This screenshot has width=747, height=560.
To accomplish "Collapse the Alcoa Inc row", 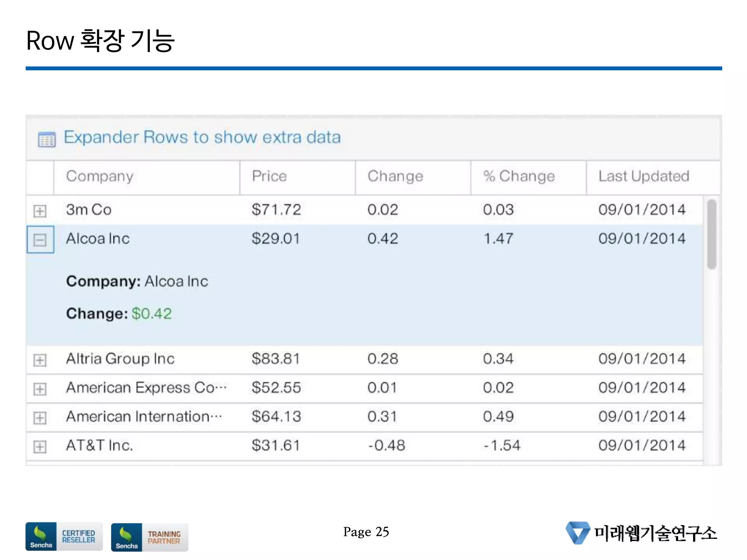I will [40, 240].
